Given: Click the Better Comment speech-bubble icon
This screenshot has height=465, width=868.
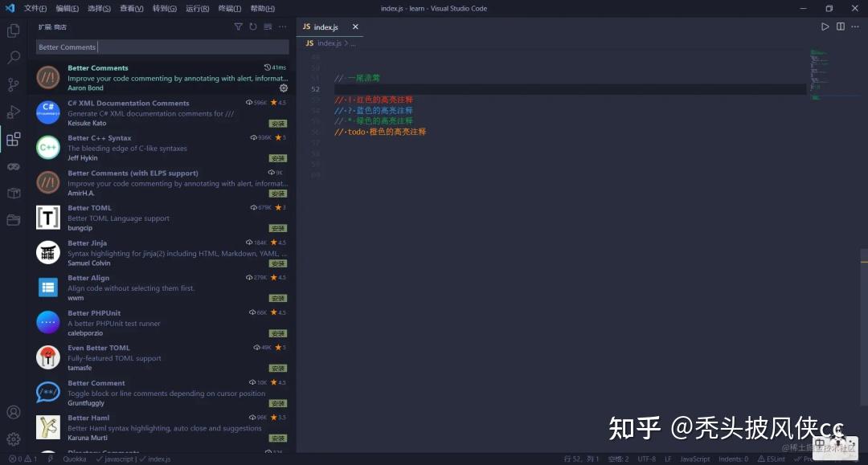Looking at the screenshot, I should pos(48,392).
